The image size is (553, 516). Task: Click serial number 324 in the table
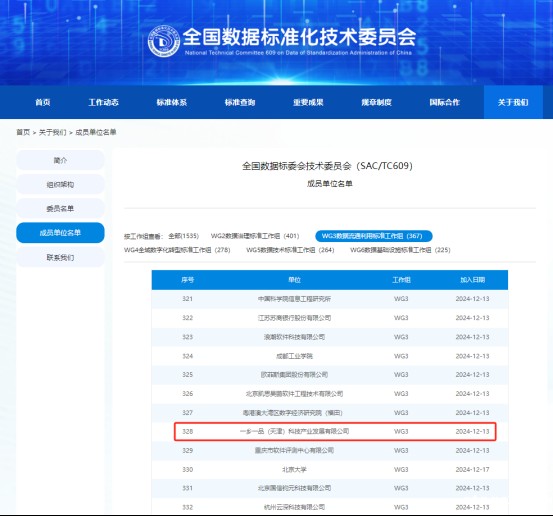188,356
